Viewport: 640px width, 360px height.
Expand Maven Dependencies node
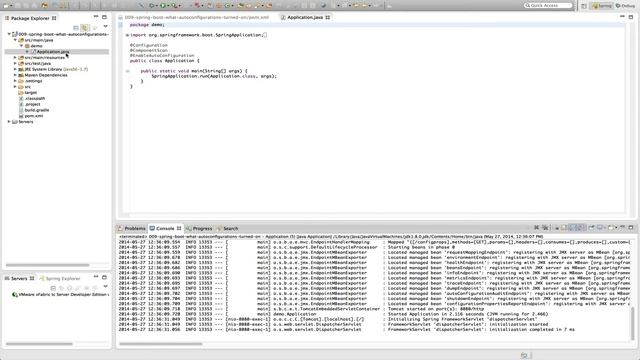(x=15, y=75)
